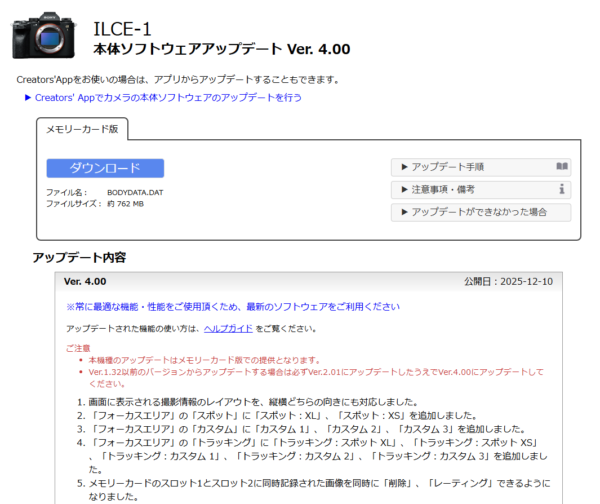Open Creators' Appでカメラの本体ソフトウェアのアップデートを行う link
The image size is (600, 504).
click(168, 98)
